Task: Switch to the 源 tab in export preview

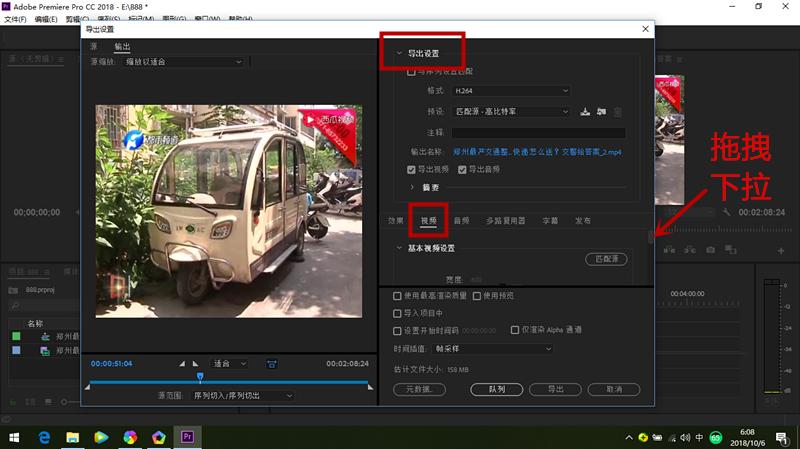Action: (x=93, y=46)
